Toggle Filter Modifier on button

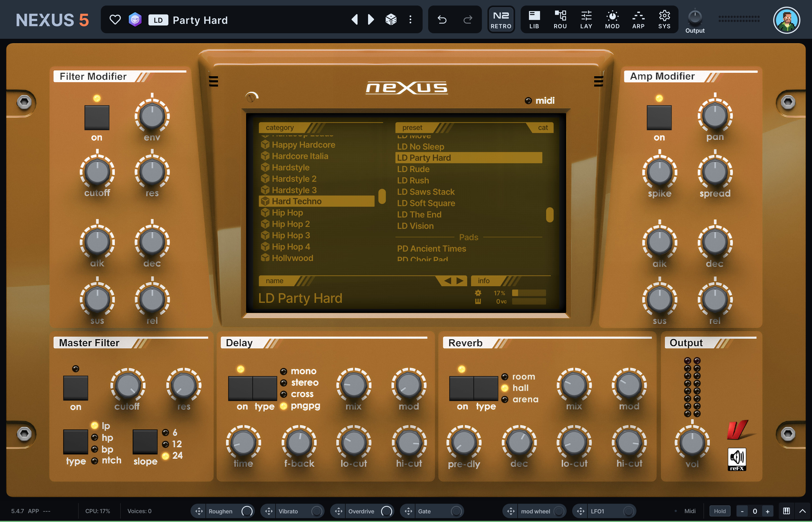pyautogui.click(x=97, y=118)
